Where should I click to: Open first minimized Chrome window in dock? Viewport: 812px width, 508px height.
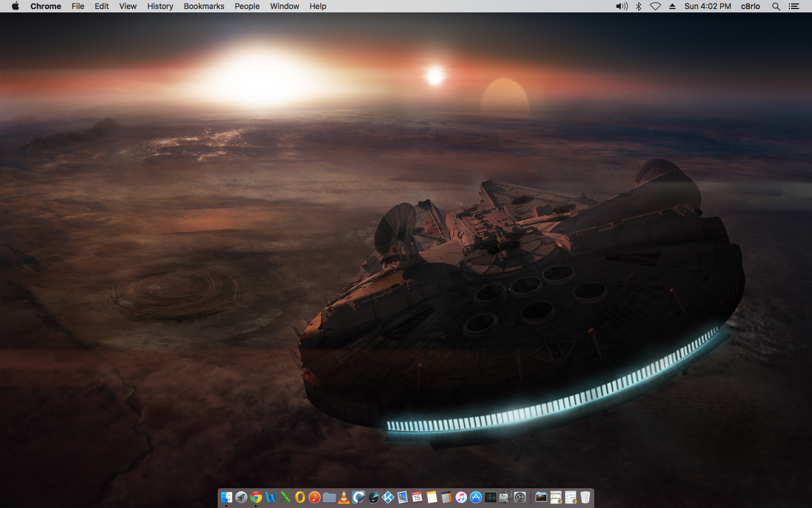click(556, 497)
